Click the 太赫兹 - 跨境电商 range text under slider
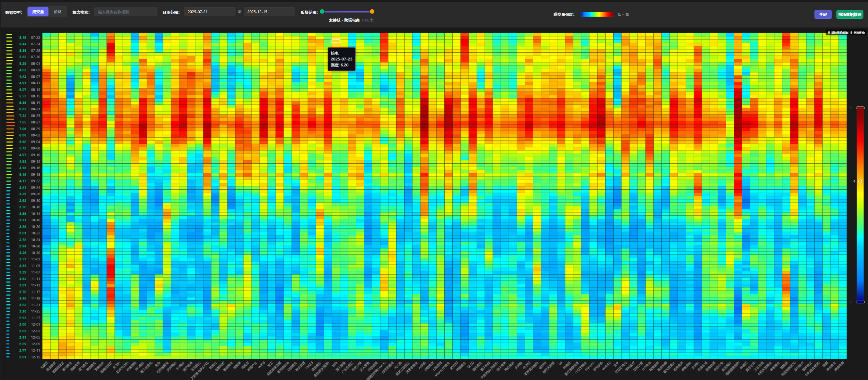 344,20
